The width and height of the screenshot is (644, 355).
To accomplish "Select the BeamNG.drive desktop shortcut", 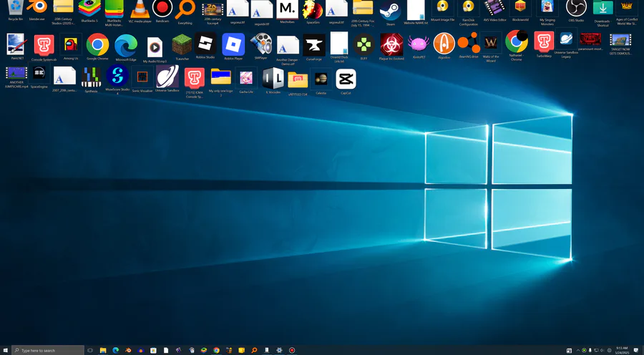I will [x=469, y=44].
